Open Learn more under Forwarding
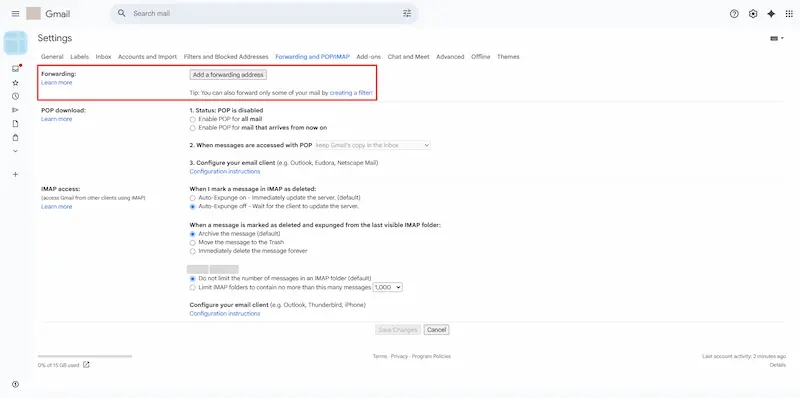The width and height of the screenshot is (800, 398). pos(57,83)
